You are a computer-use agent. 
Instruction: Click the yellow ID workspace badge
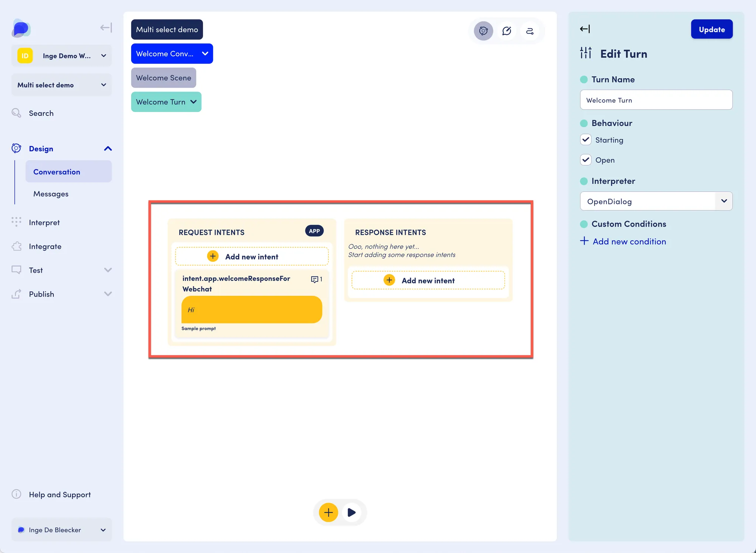click(x=25, y=56)
